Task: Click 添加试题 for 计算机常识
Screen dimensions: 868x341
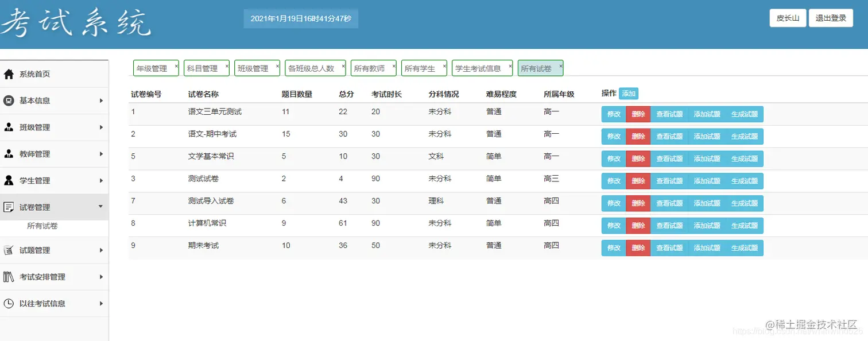Action: [x=707, y=226]
